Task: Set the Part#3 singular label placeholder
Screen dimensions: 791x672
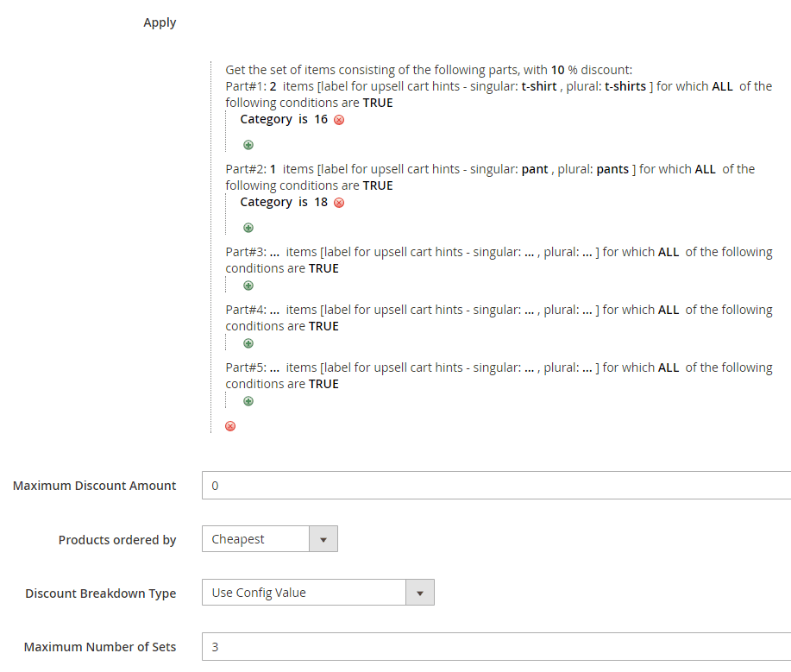Action: (x=529, y=252)
